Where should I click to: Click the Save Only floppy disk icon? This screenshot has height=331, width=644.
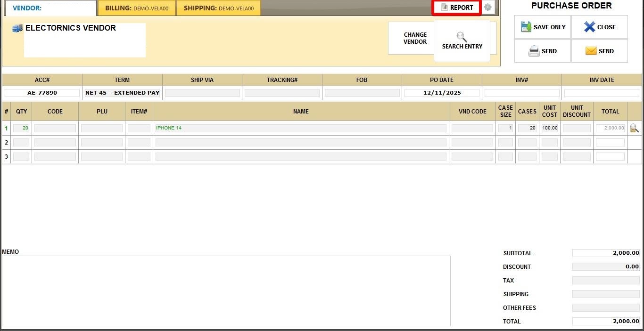click(x=526, y=27)
